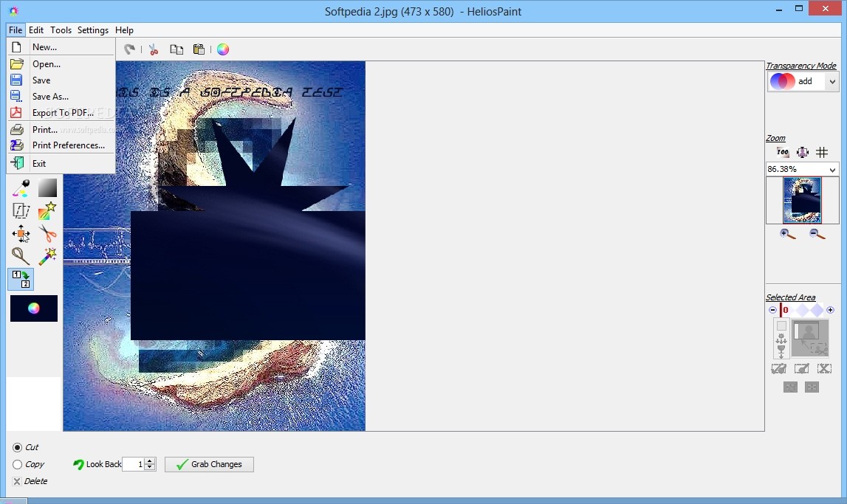Click the Copy icon in top toolbar
Image resolution: width=847 pixels, height=504 pixels.
coord(176,49)
